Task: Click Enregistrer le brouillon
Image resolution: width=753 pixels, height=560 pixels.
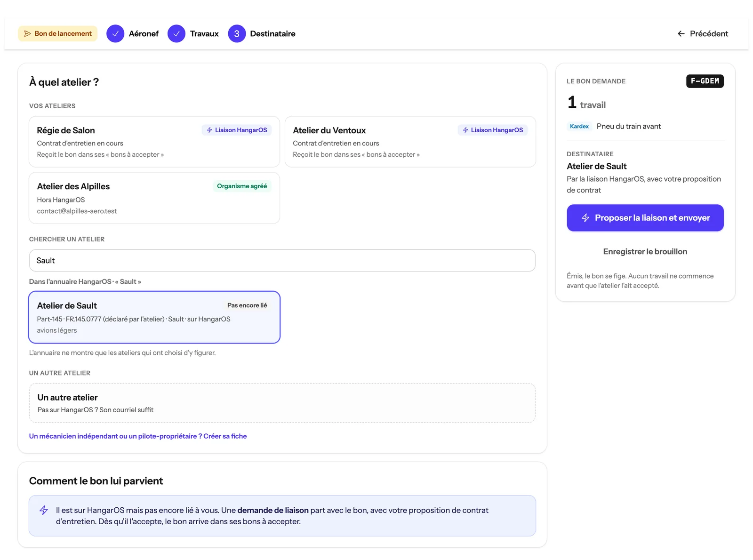Action: coord(645,252)
